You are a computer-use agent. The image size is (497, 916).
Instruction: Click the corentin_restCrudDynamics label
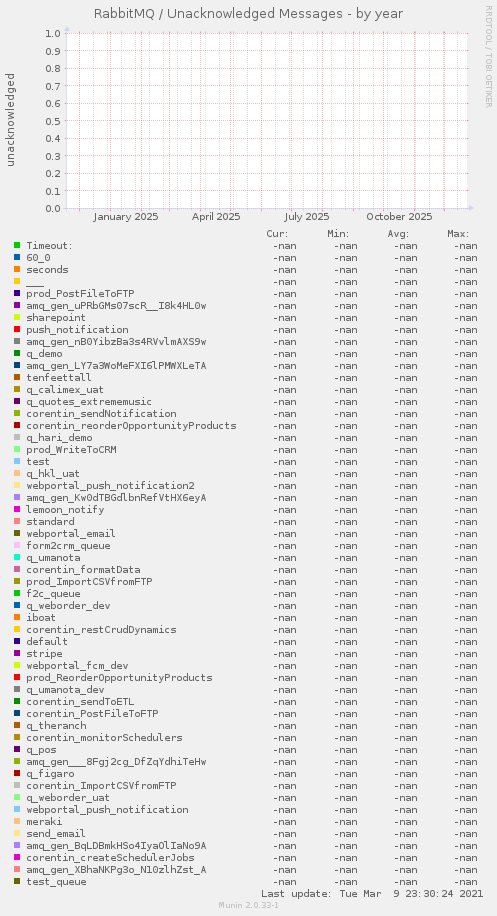101,629
